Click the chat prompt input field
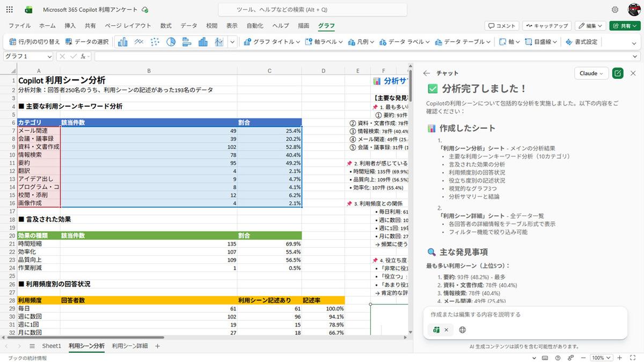This screenshot has height=362, width=644. coord(525,315)
